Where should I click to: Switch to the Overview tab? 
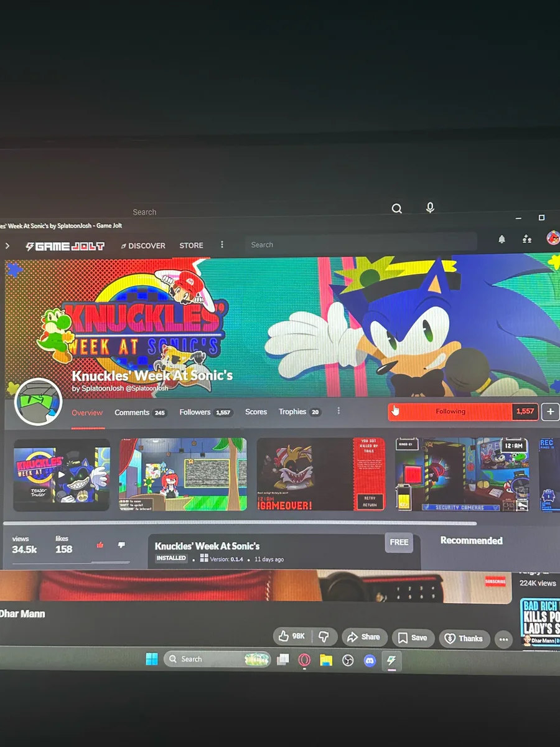87,413
